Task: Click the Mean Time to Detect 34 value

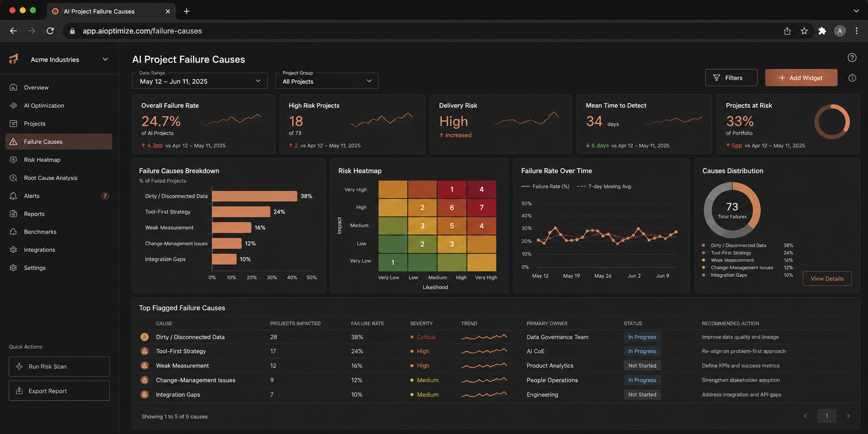Action: (x=594, y=121)
